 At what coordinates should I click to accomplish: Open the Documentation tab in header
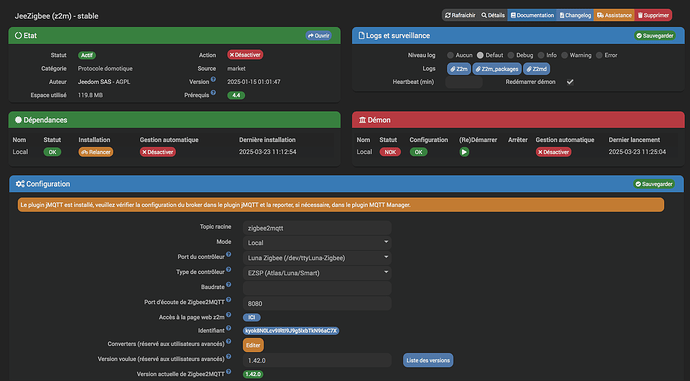(x=532, y=15)
